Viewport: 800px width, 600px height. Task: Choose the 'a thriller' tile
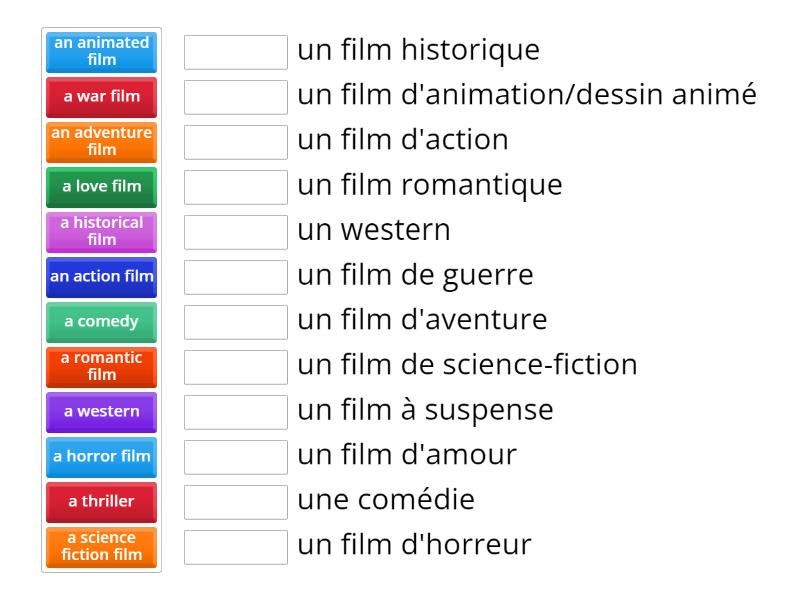coord(100,502)
